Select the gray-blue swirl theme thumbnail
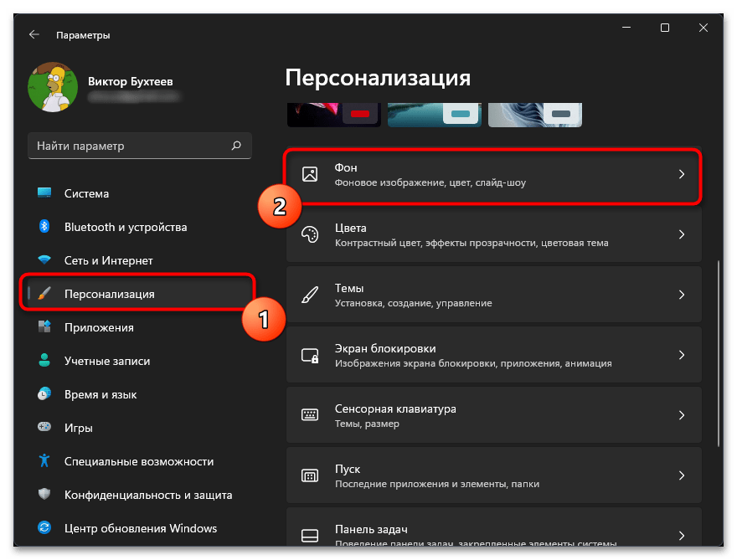This screenshot has height=560, width=737. (x=535, y=115)
